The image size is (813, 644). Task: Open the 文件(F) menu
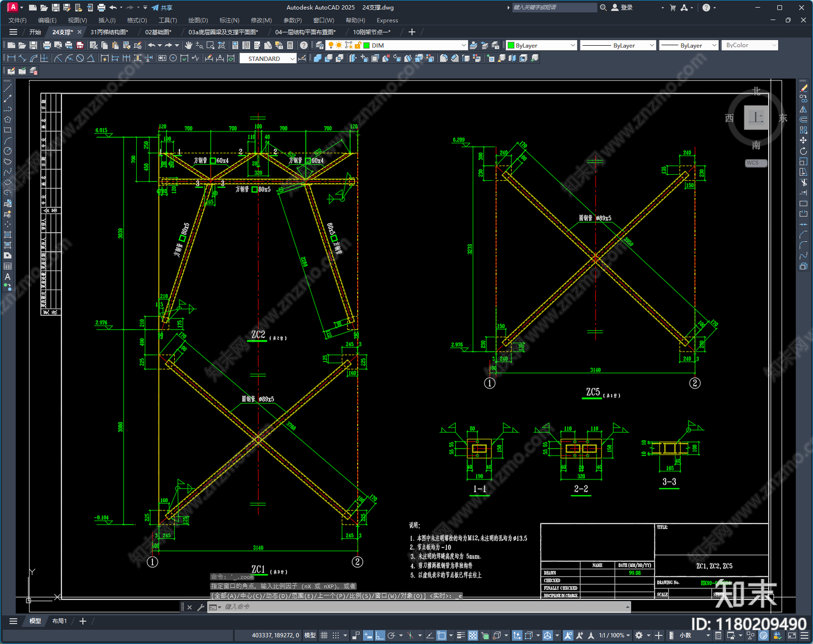(18, 20)
